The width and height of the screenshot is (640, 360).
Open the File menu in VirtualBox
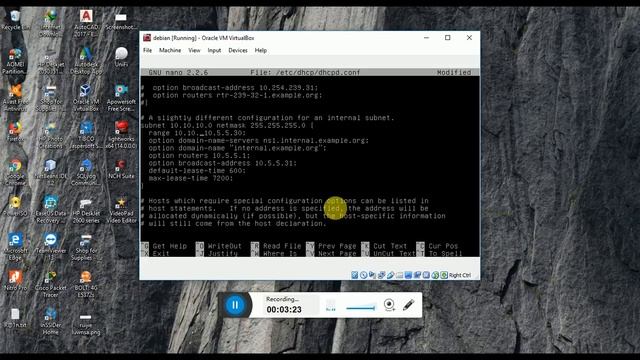[x=147, y=50]
